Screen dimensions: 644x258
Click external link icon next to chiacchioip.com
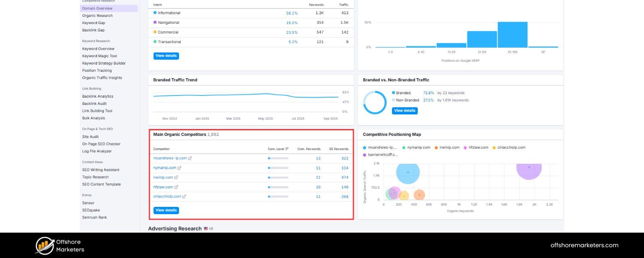click(184, 197)
